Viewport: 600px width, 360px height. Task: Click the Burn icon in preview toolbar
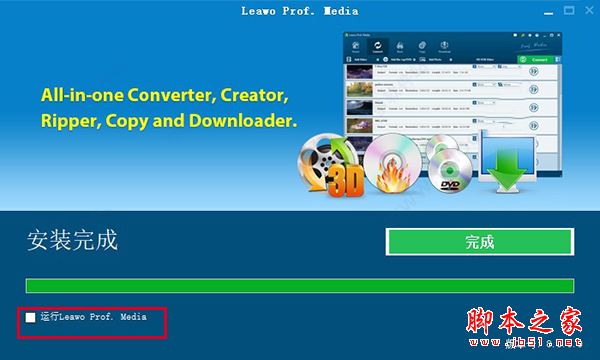[400, 47]
